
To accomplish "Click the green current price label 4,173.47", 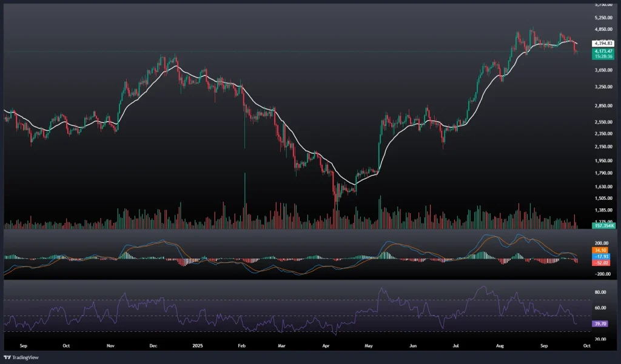I will pos(604,53).
